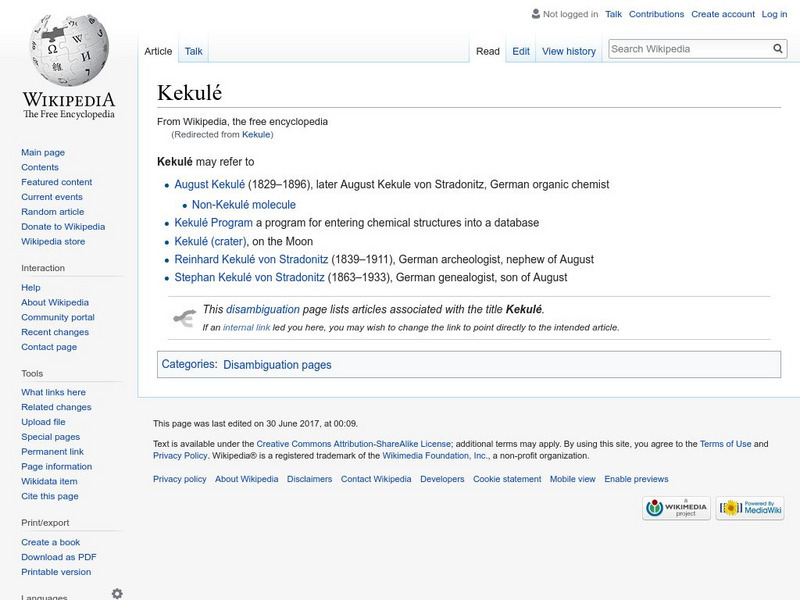Open Contents in sidebar
Image resolution: width=800 pixels, height=600 pixels.
tap(40, 167)
